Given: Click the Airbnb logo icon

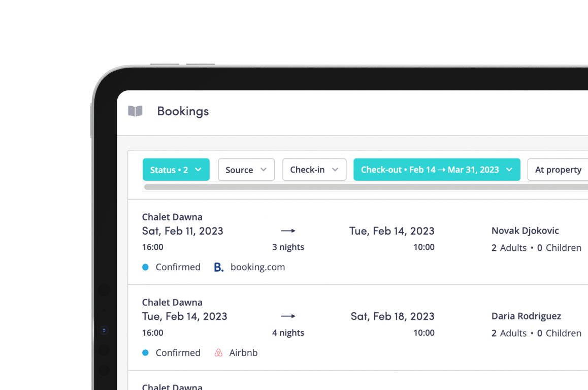Looking at the screenshot, I should click(x=218, y=352).
